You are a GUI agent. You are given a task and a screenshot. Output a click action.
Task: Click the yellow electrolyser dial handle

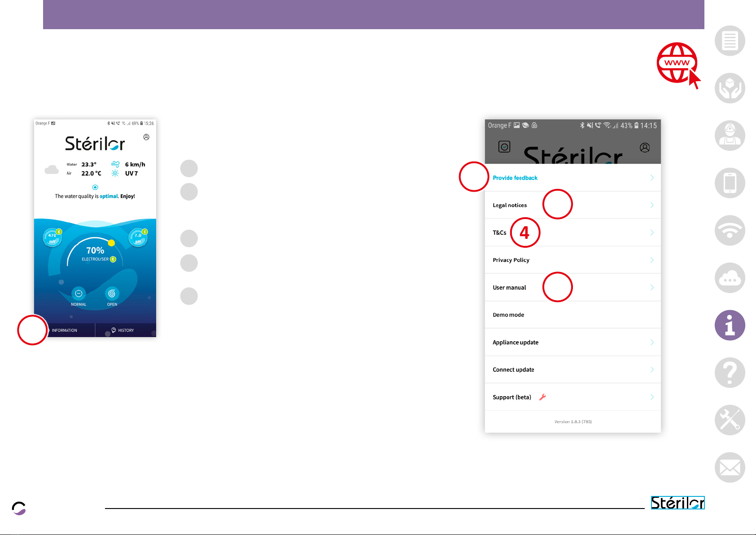[111, 243]
